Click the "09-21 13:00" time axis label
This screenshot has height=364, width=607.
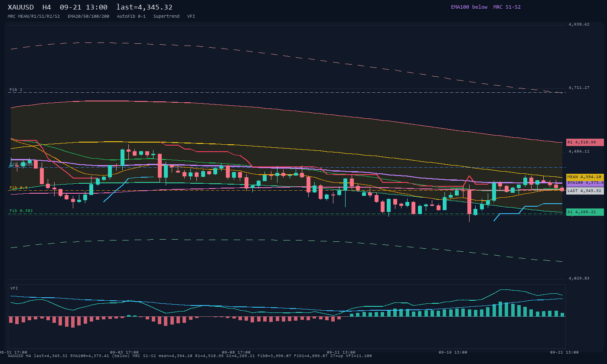[565, 352]
